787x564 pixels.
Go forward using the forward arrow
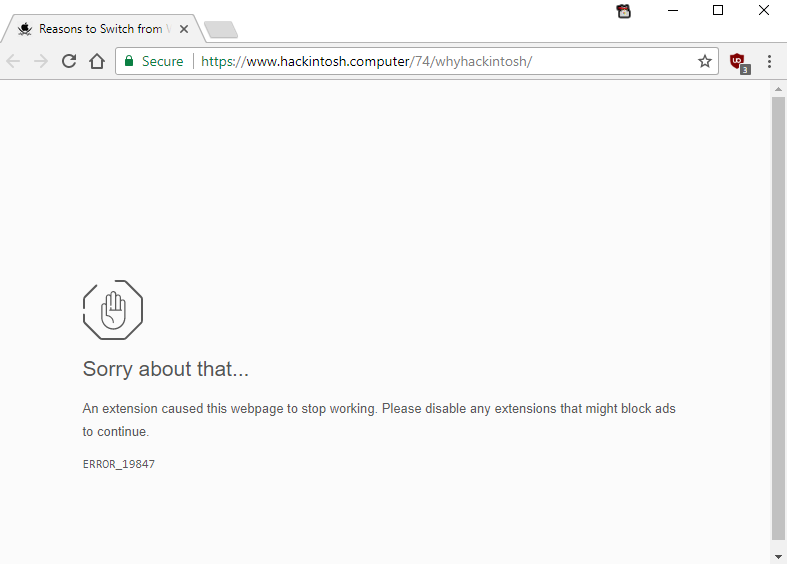pyautogui.click(x=41, y=61)
